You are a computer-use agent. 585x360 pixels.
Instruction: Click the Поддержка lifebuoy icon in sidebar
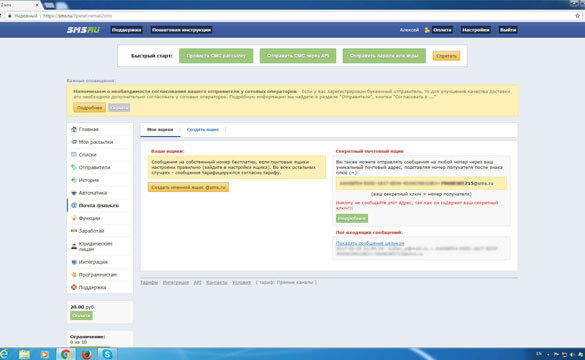point(74,287)
